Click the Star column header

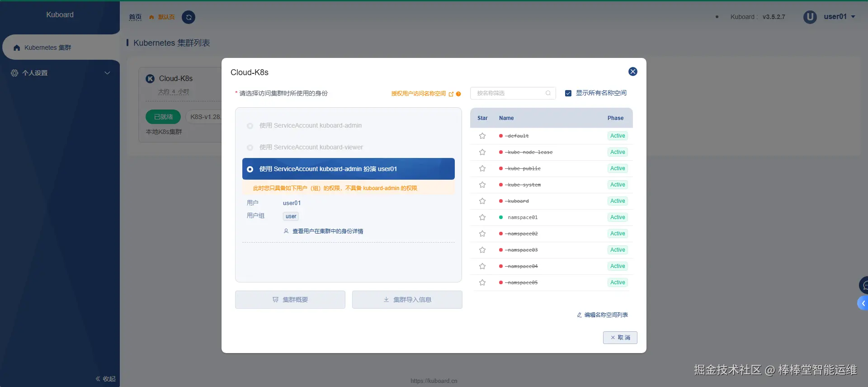[x=482, y=118]
